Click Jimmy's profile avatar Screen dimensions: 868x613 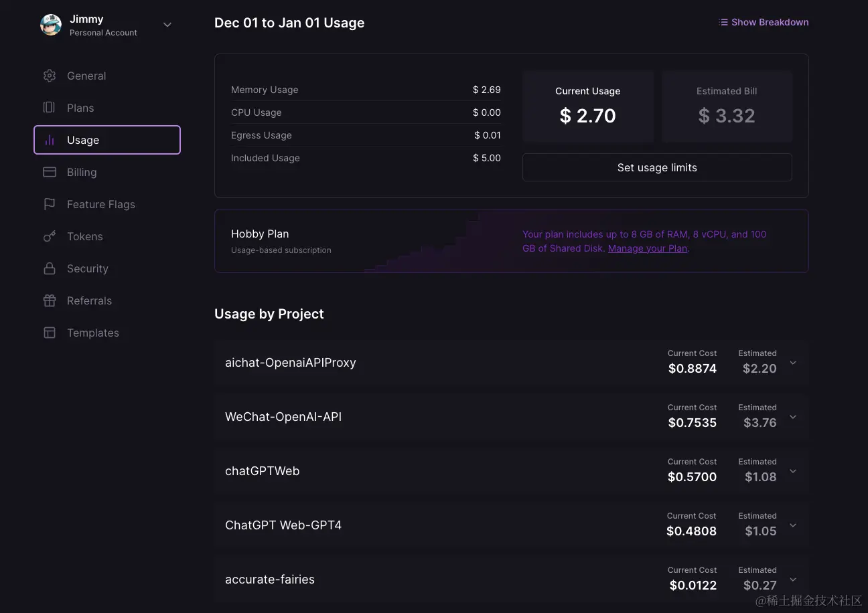point(51,25)
